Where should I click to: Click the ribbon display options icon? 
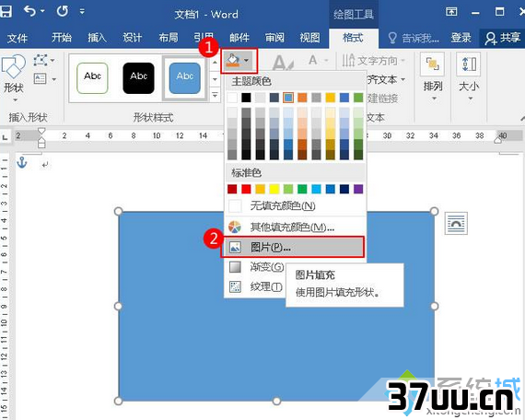tap(451, 12)
